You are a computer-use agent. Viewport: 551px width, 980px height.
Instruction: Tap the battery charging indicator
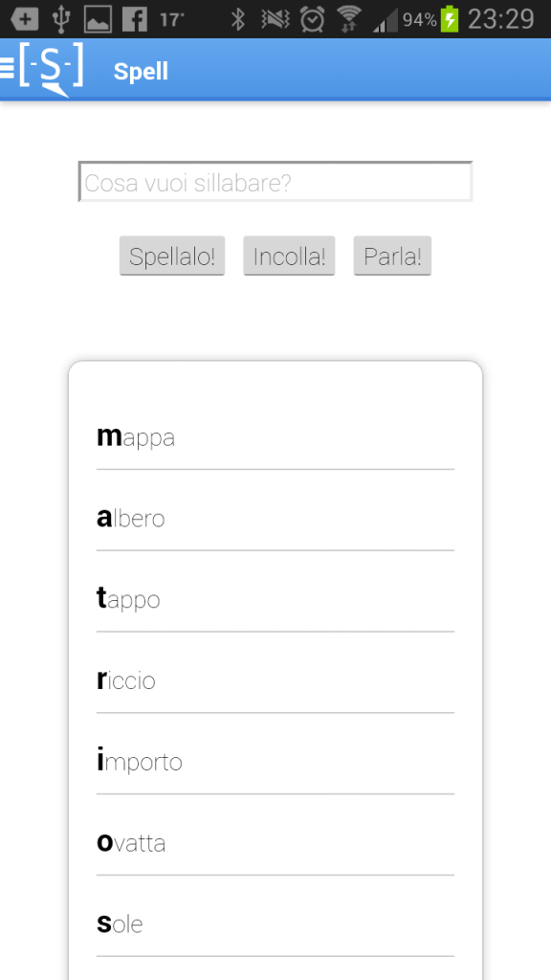click(x=450, y=19)
